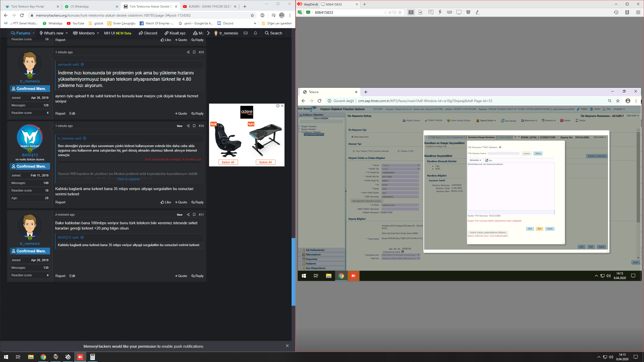Expand the Müşteri Yönetimi tree node
The width and height of the screenshot is (644, 362).
299,126
